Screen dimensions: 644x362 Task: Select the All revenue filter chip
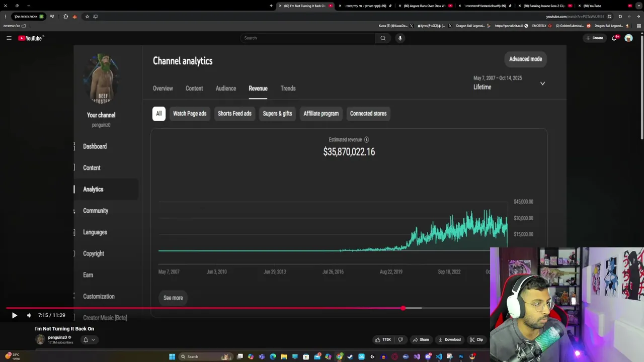159,114
